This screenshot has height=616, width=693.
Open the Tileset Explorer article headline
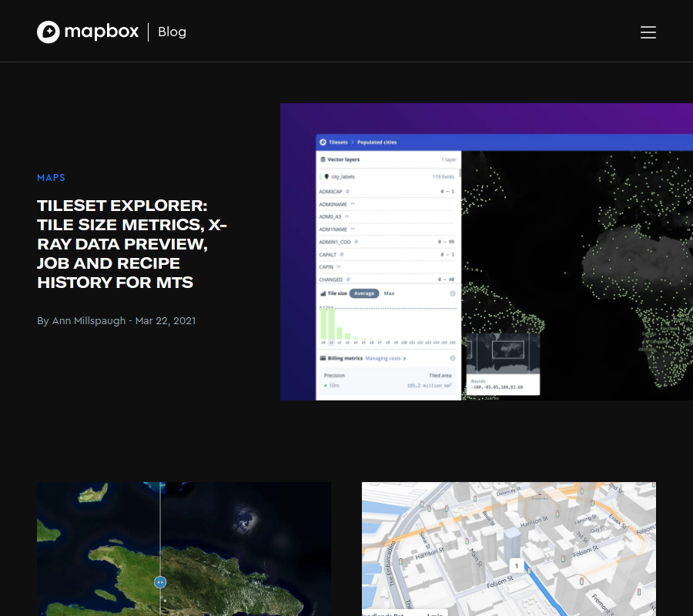pos(132,244)
